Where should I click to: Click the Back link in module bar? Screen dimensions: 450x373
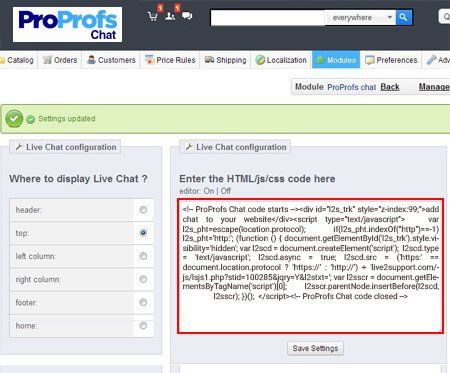click(x=390, y=87)
